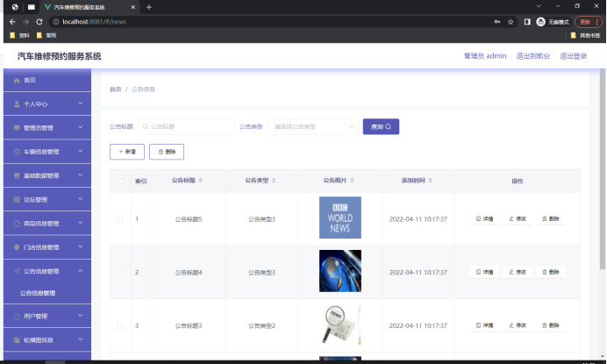Click the 首页 breadcrumb link

coord(116,89)
